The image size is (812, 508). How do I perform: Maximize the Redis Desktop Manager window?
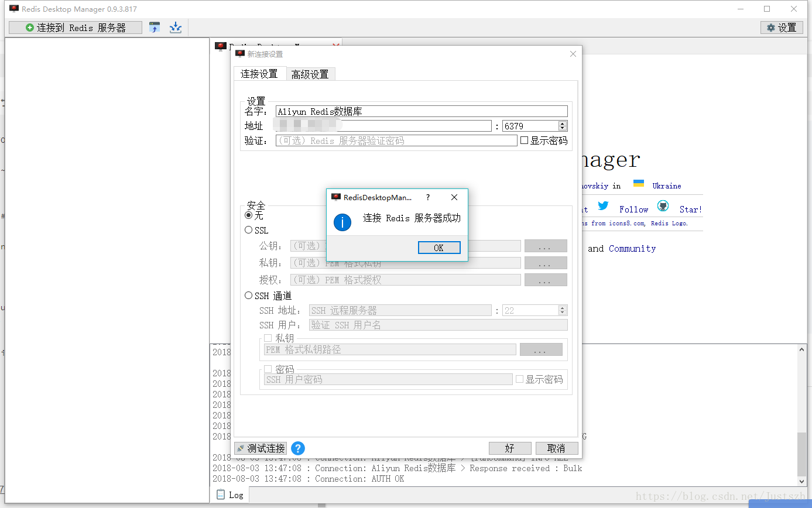click(x=767, y=9)
